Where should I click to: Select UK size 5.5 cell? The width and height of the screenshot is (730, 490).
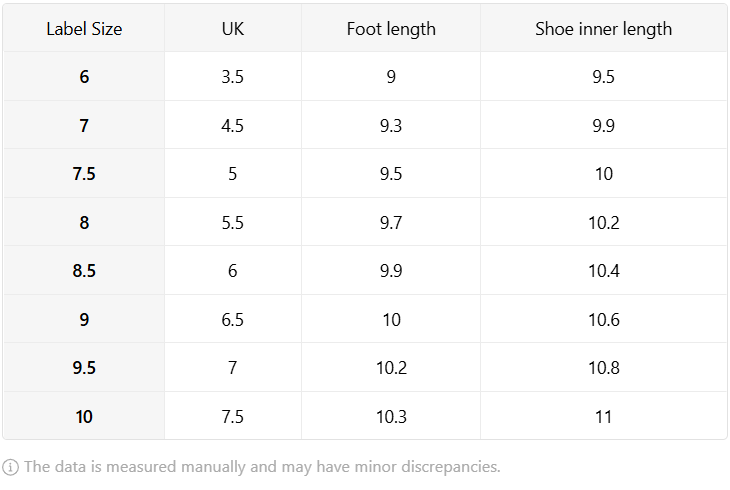[x=233, y=222]
